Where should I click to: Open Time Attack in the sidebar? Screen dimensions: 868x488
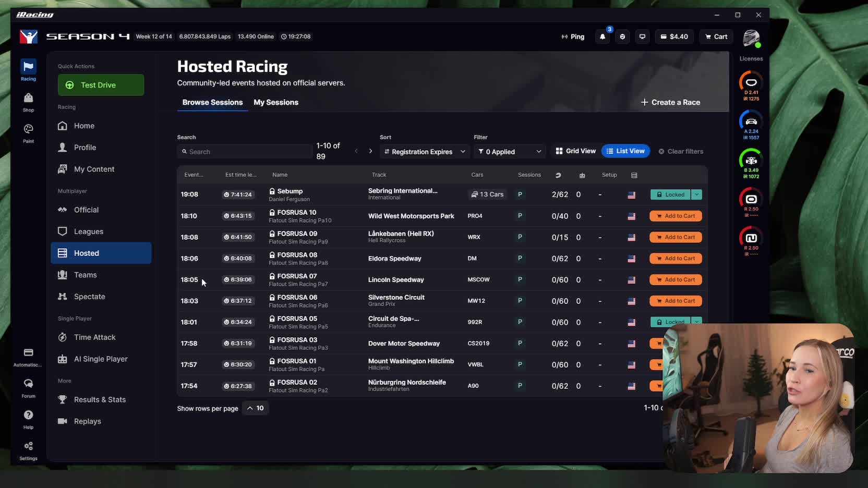click(101, 337)
